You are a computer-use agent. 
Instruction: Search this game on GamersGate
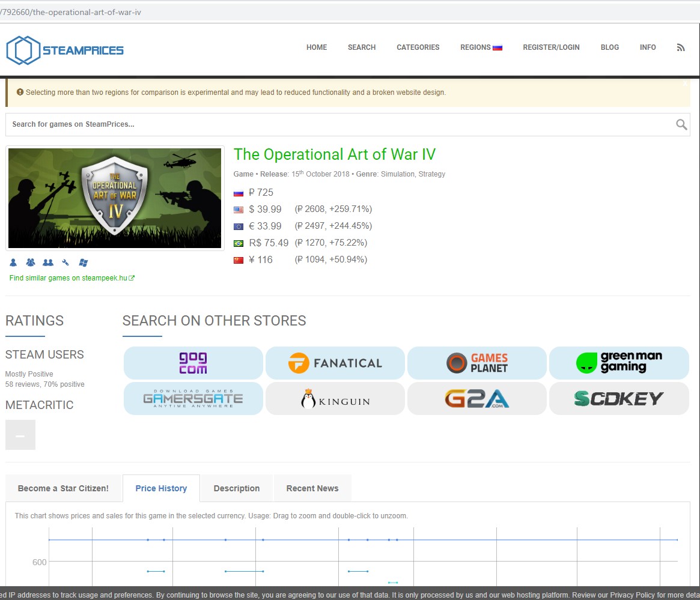click(193, 398)
